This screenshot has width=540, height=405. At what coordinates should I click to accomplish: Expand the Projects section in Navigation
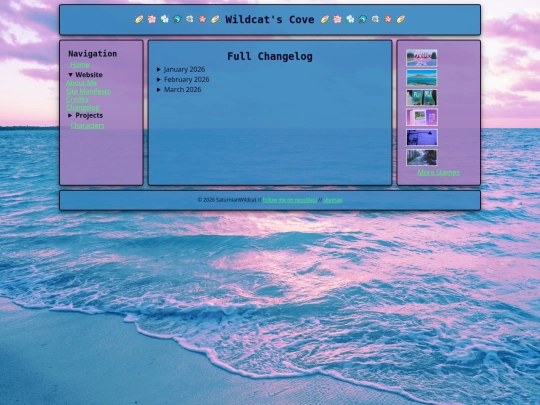pos(85,115)
